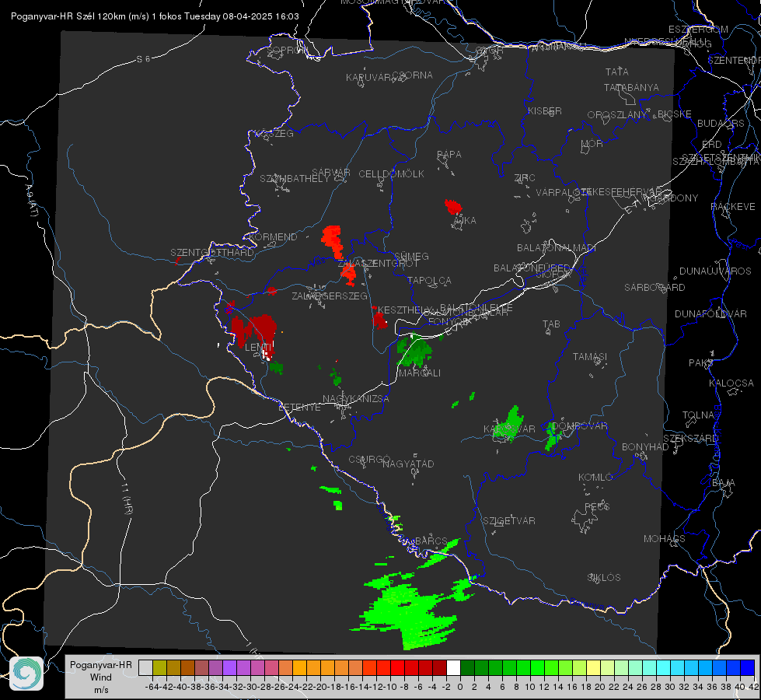
Task: Click the SZOMBATHELY label
Action: 295,179
